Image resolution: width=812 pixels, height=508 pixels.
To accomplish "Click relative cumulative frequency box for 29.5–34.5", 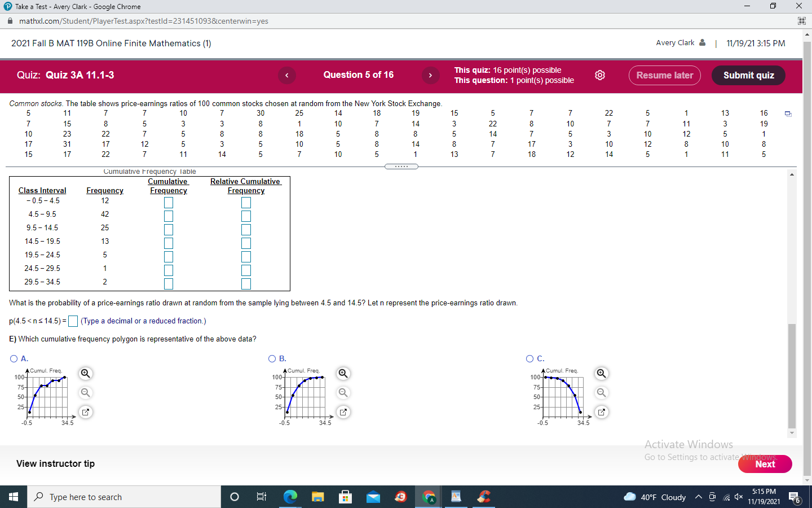I will click(246, 283).
